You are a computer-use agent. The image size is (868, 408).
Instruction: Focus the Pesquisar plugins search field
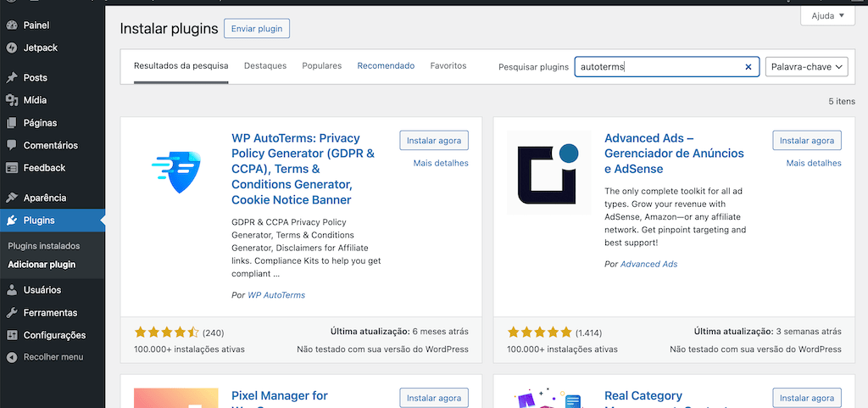pos(657,67)
